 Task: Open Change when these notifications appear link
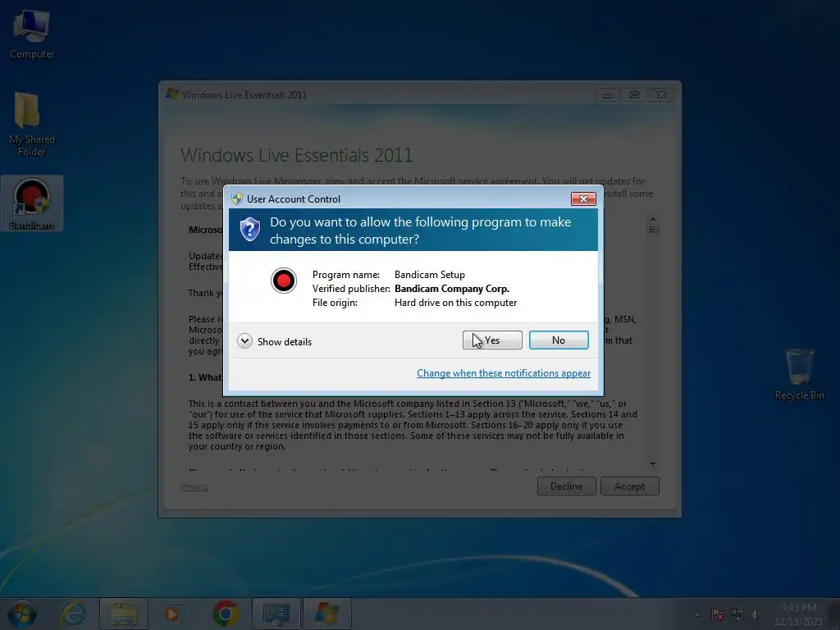[504, 373]
